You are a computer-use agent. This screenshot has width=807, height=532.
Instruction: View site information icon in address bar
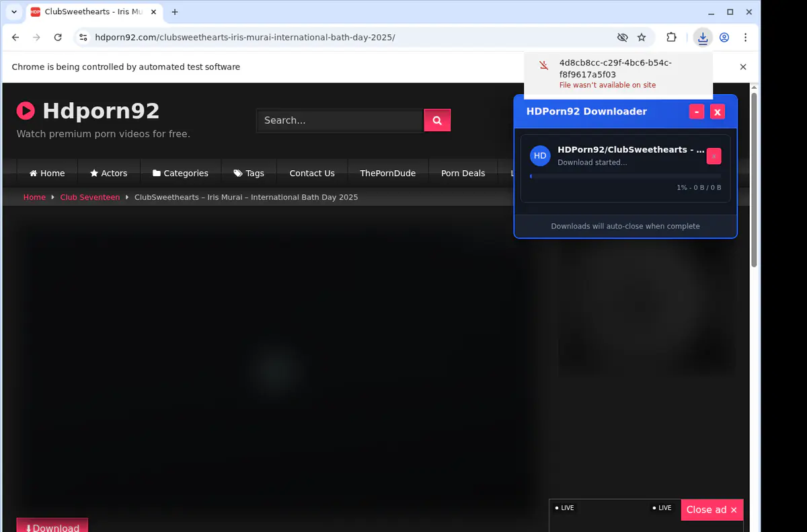(83, 38)
